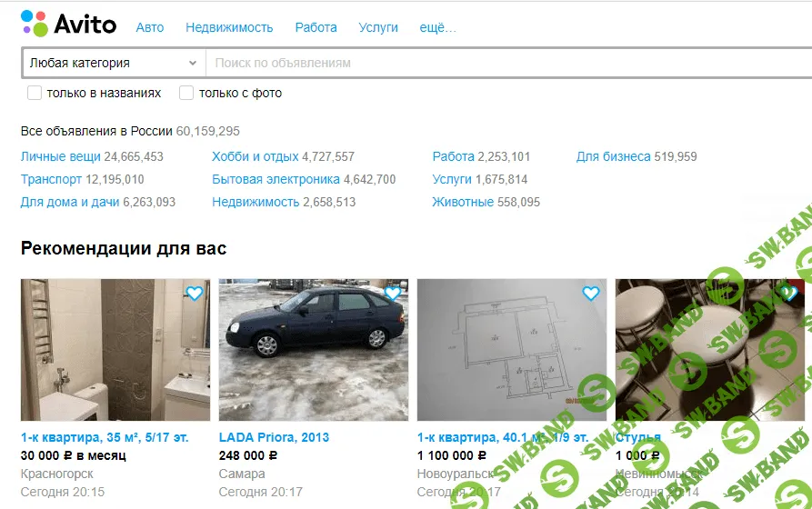Image resolution: width=812 pixels, height=509 pixels.
Task: Favorite the LADA Priora listing heart
Action: [393, 294]
